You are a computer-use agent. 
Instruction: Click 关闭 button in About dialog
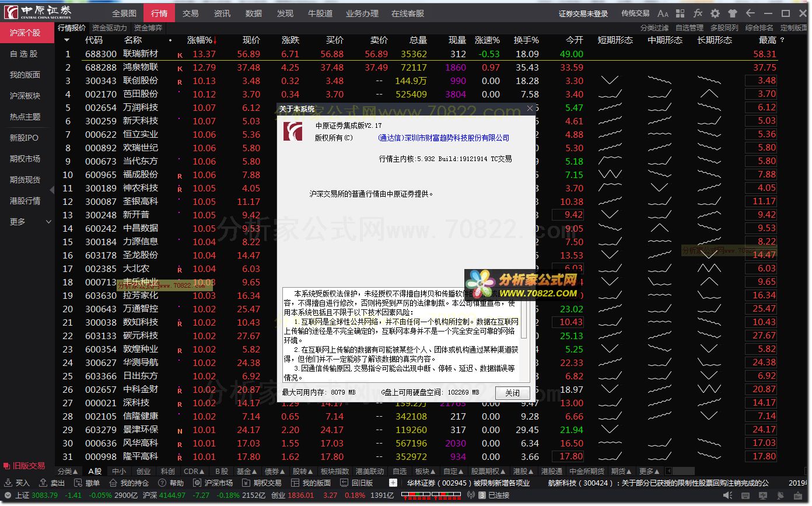click(x=513, y=393)
